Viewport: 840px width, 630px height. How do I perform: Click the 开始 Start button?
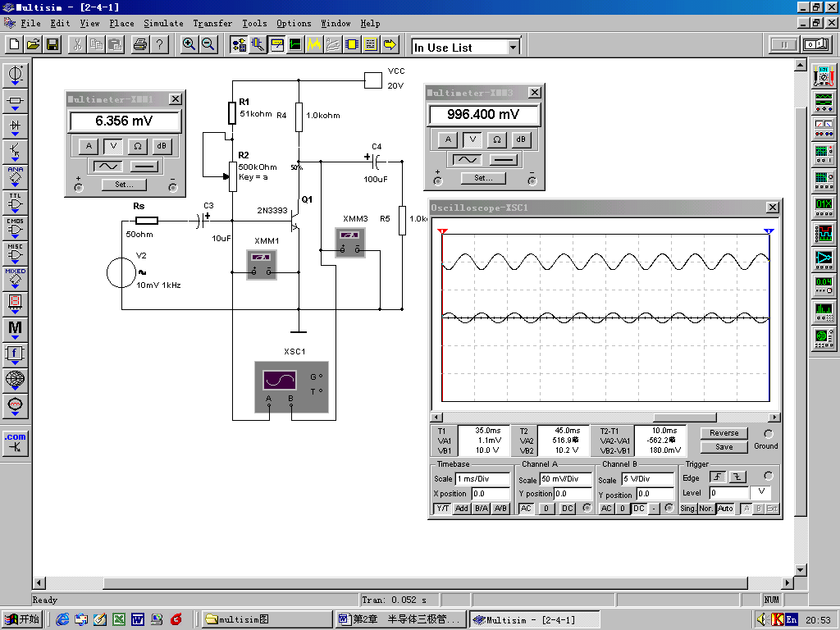pos(22,619)
